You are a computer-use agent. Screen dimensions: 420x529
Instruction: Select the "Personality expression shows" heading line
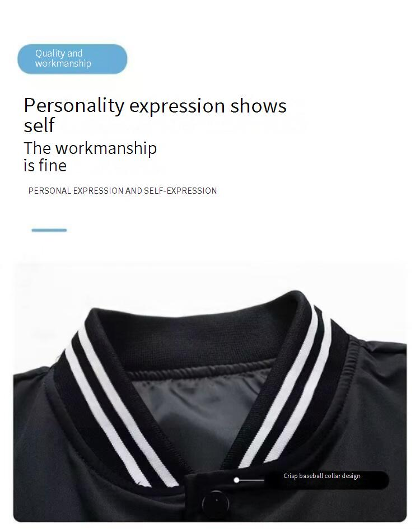155,105
